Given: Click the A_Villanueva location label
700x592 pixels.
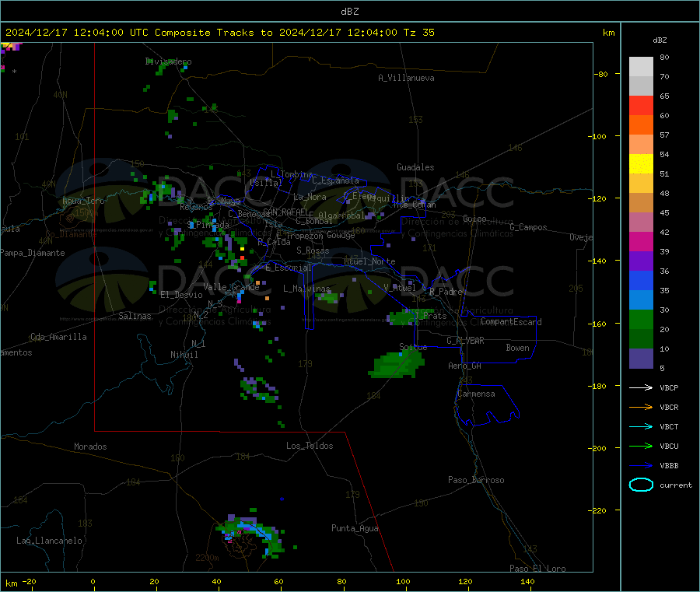Looking at the screenshot, I should [x=406, y=78].
